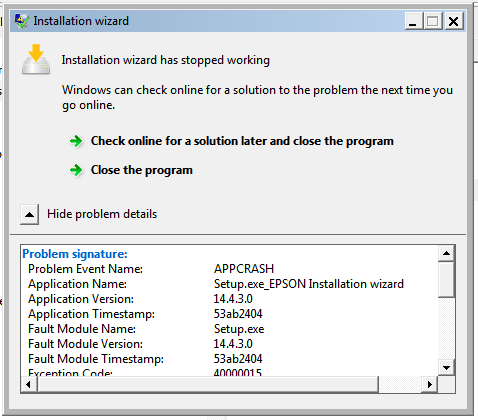Close the Installation wizard dialog
Viewport: 478px width, 420px height.
click(x=453, y=21)
